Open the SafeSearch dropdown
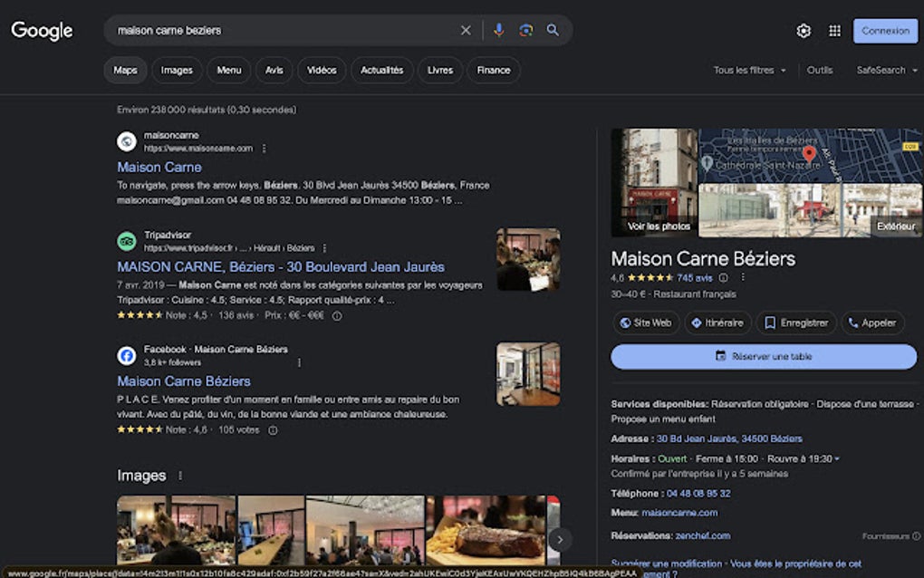 point(883,70)
